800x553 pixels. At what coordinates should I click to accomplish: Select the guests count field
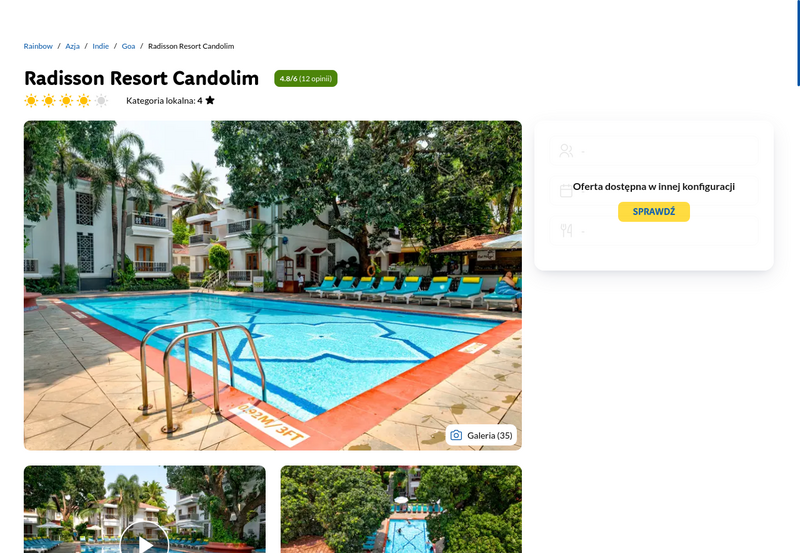point(654,150)
